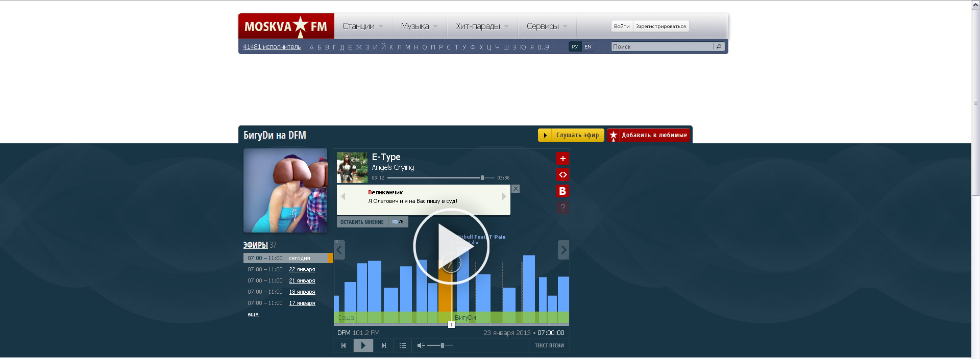Open the Хит-парады menu
This screenshot has height=359, width=980.
[x=482, y=26]
